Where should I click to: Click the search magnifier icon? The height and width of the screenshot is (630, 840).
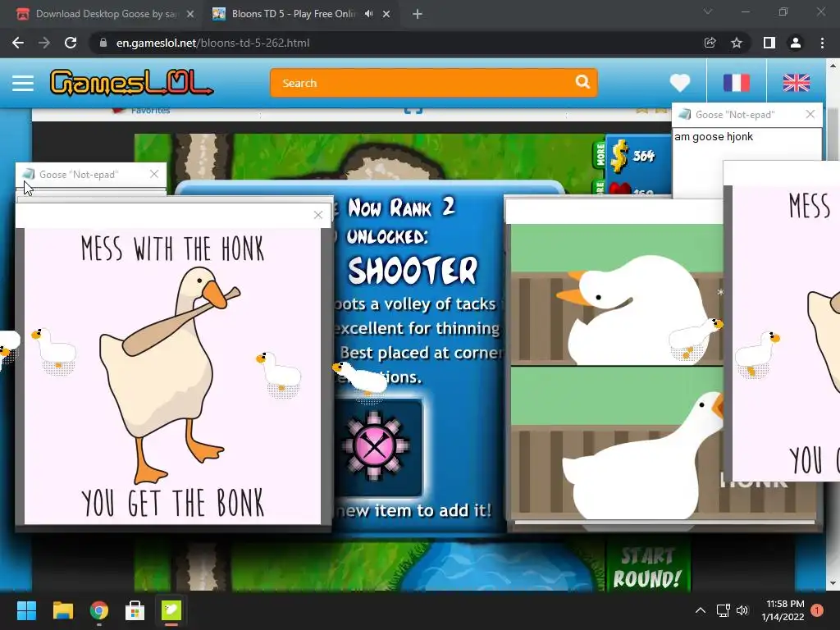pos(583,82)
